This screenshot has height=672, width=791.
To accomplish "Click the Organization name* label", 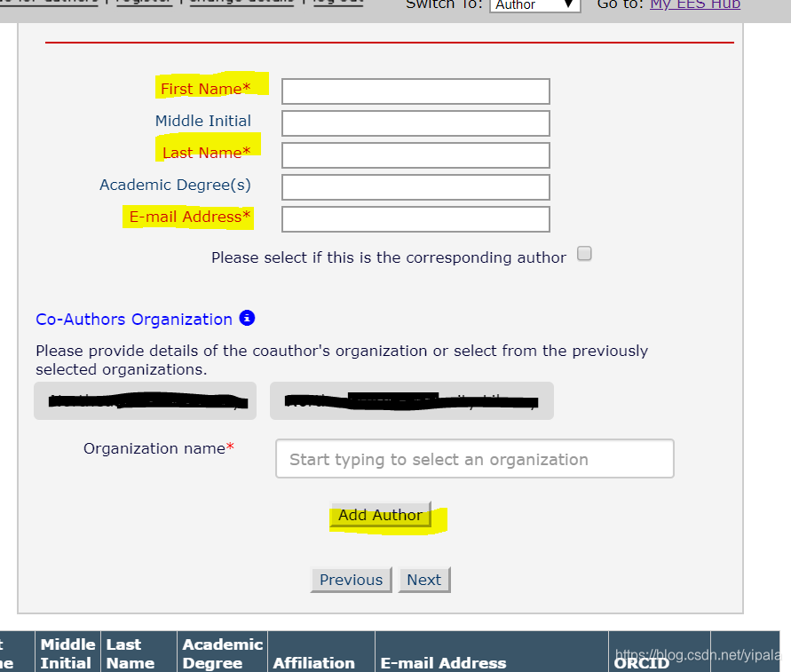I will [159, 448].
